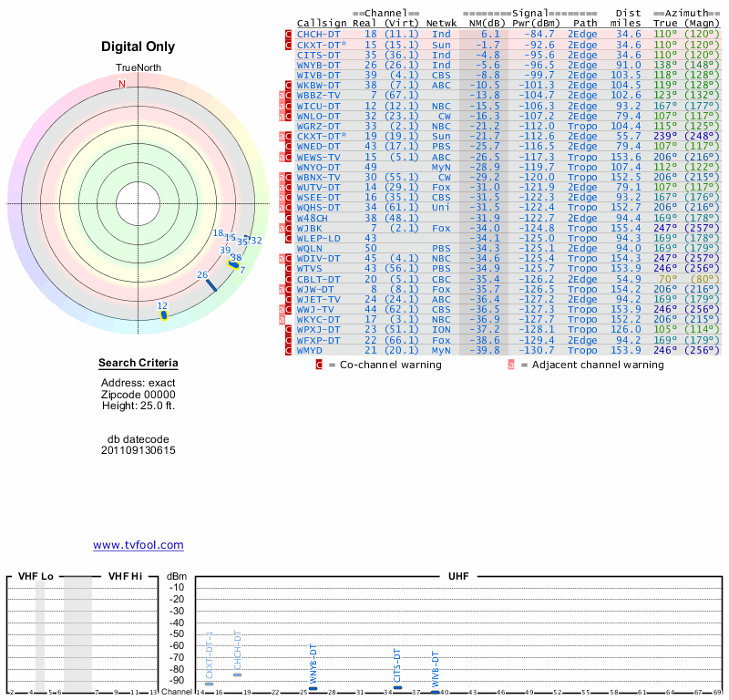
Task: Click the WGRZ-DT callsign in the table
Action: pos(318,126)
